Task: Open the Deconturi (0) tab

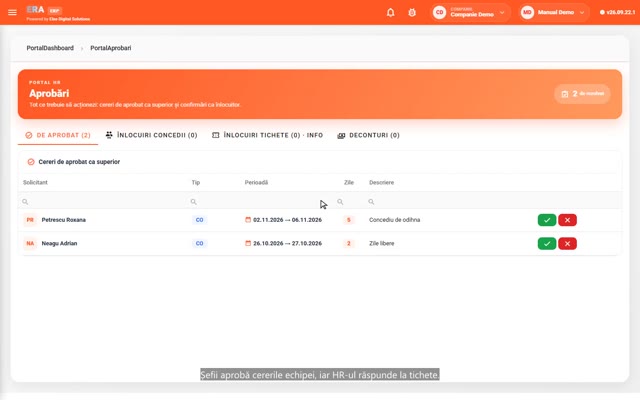Action: pyautogui.click(x=369, y=135)
